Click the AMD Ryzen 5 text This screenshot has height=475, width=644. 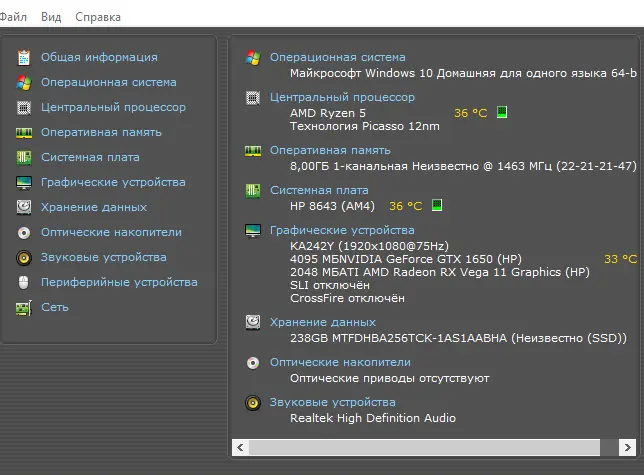coord(327,113)
